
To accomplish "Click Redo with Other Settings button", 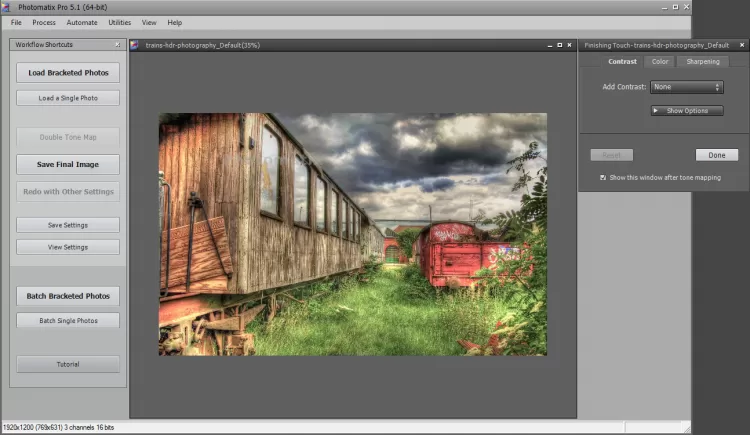I will coord(68,191).
